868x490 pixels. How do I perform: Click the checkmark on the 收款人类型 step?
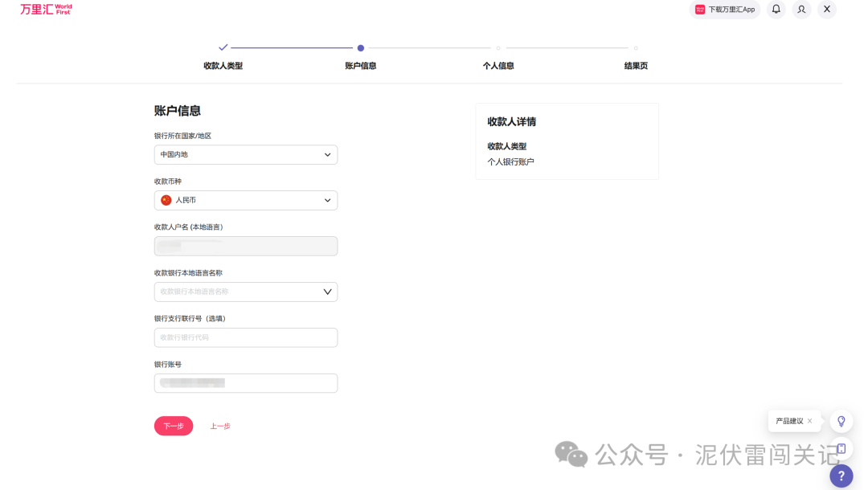click(224, 47)
